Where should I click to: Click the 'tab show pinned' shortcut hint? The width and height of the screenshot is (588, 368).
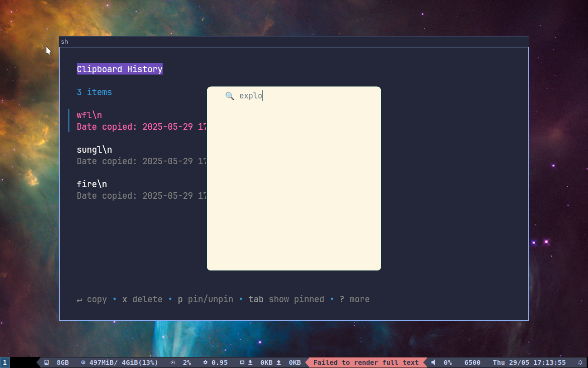(286, 299)
